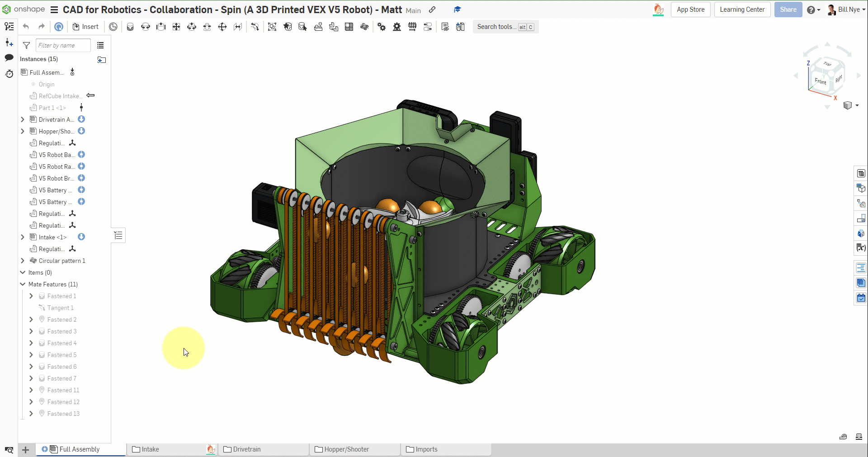Viewport: 868px width, 457px height.
Task: Click the Share button
Action: pyautogui.click(x=788, y=10)
